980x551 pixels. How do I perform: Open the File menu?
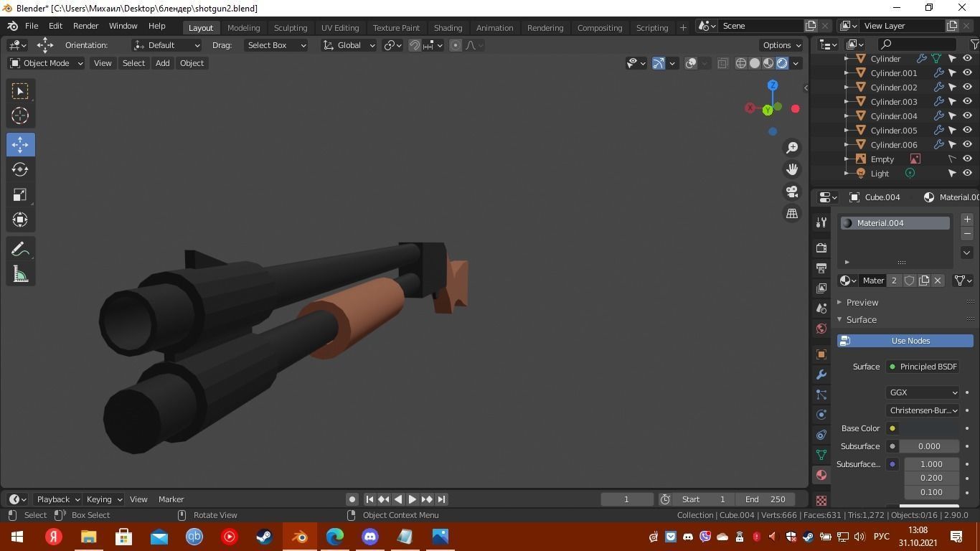pyautogui.click(x=32, y=26)
